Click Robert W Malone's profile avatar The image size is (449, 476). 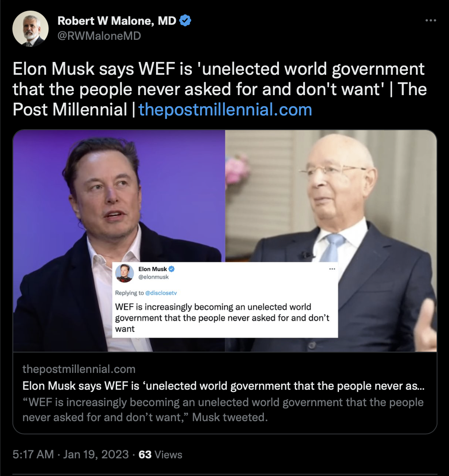[30, 29]
